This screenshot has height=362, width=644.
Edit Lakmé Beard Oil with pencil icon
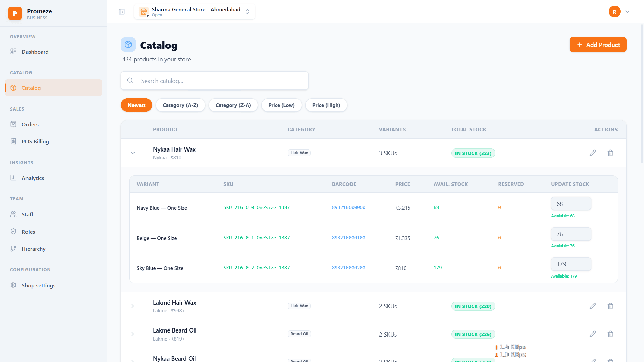[593, 334]
